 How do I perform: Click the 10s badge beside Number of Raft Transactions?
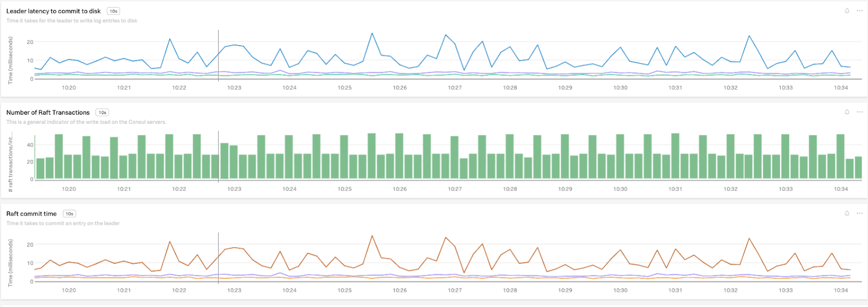102,112
